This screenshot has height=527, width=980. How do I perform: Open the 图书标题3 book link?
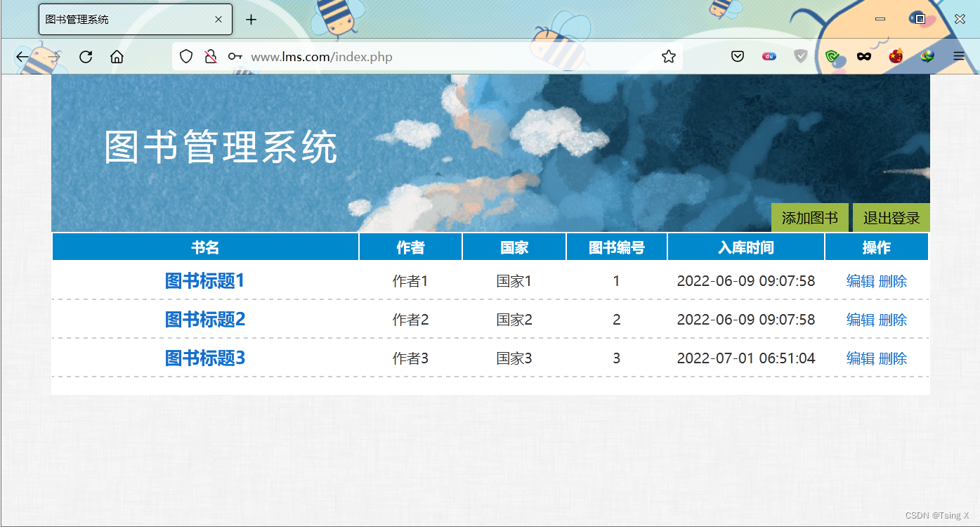point(205,358)
